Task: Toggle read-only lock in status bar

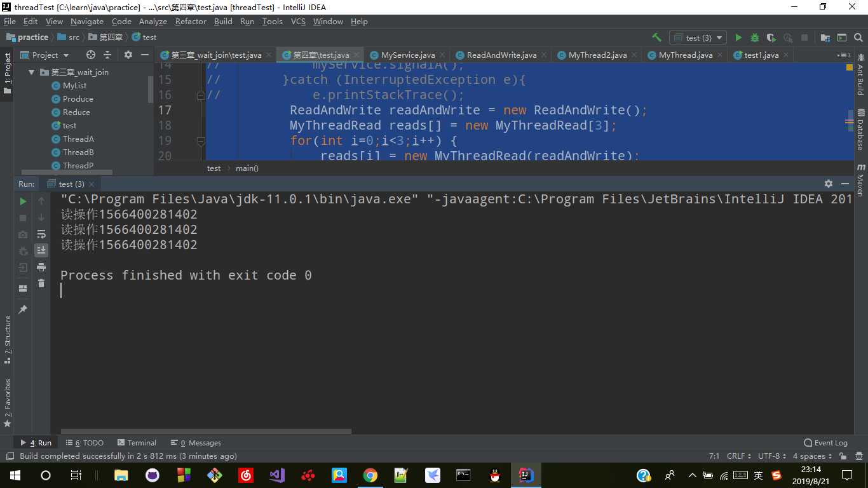Action: (x=843, y=456)
